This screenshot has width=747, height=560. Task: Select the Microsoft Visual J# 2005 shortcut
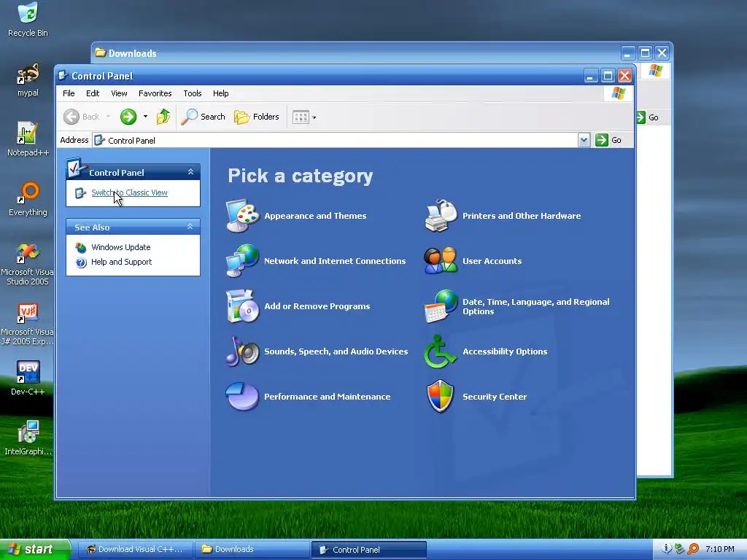click(27, 324)
